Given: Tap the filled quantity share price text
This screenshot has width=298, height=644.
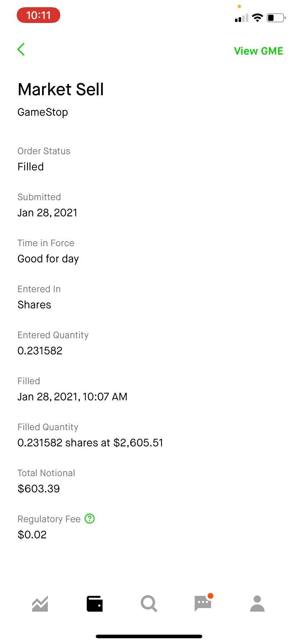Looking at the screenshot, I should (90, 443).
